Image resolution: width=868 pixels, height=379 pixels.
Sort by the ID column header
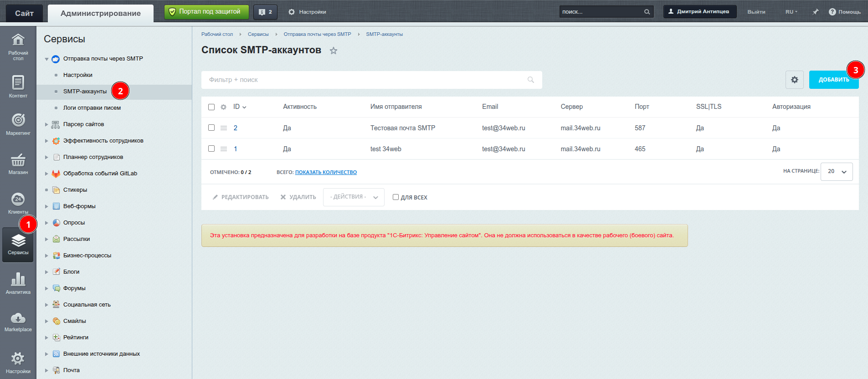point(239,107)
